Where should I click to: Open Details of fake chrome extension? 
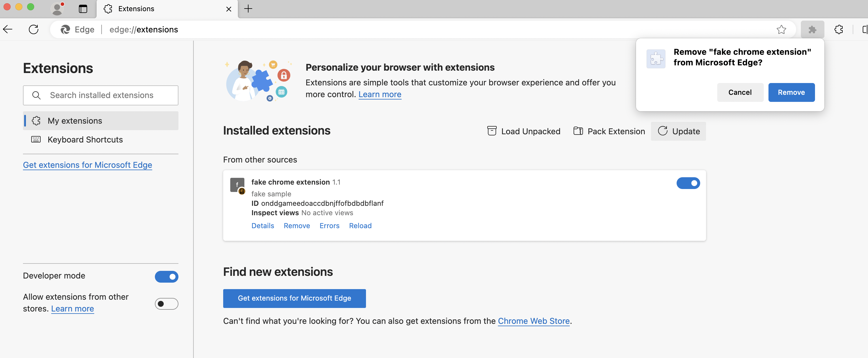pyautogui.click(x=263, y=226)
